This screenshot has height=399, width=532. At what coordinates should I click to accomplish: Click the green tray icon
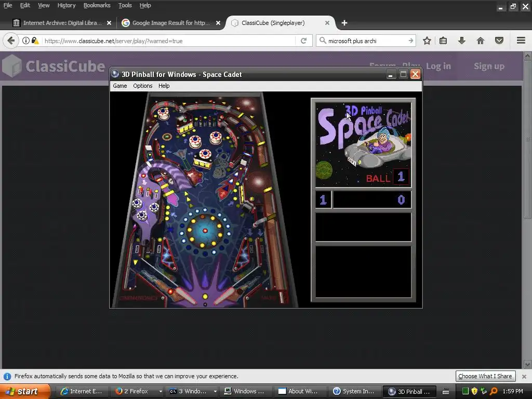465,391
